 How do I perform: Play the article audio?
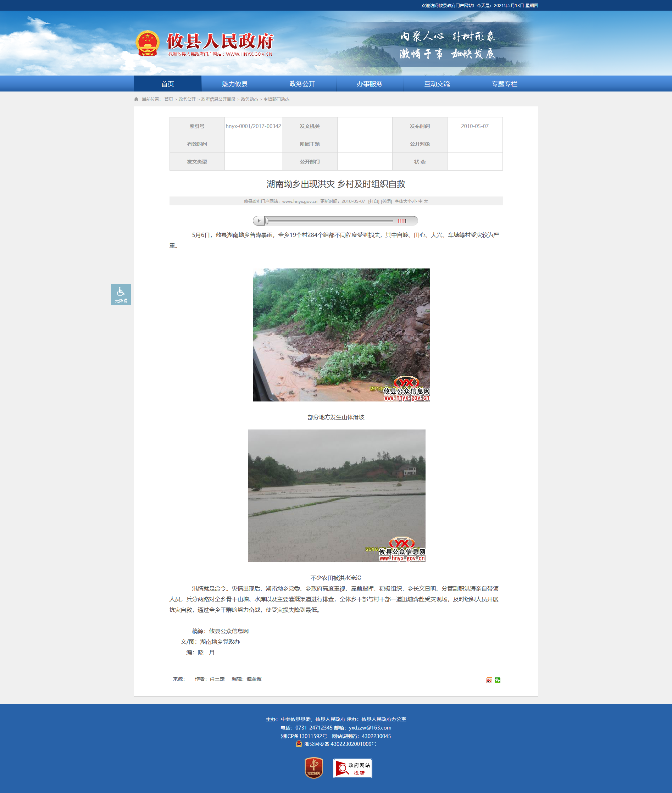tap(259, 221)
